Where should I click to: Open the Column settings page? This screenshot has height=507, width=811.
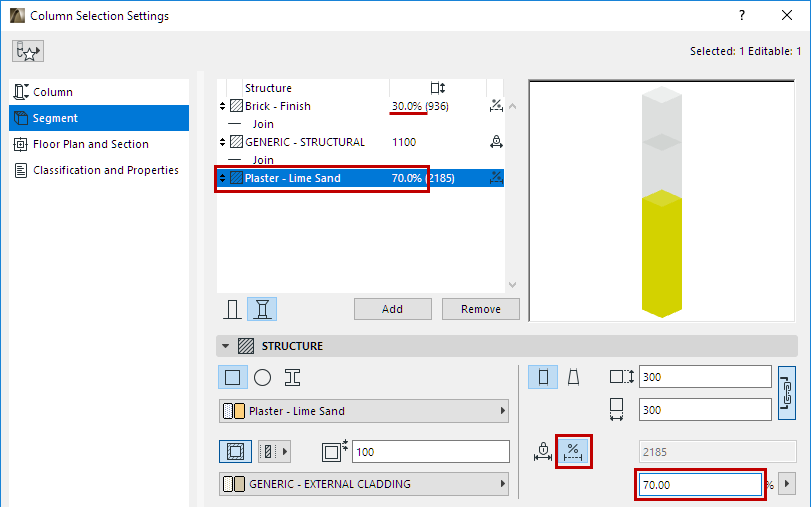click(99, 92)
